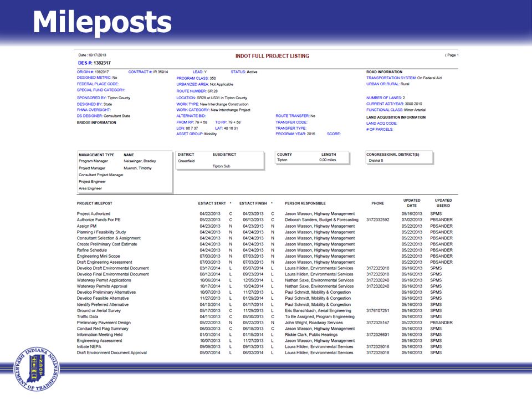Click Ground or Aerial Survey milepost
The image size is (532, 399).
99,310
